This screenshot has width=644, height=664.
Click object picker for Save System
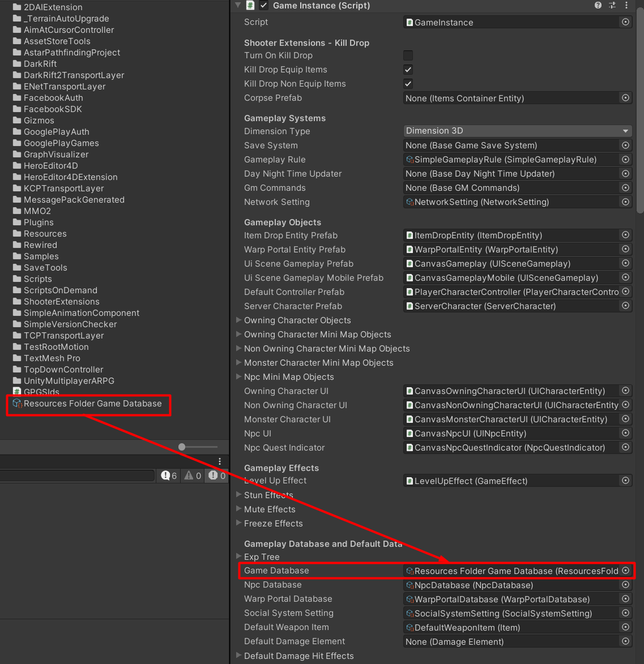(625, 145)
